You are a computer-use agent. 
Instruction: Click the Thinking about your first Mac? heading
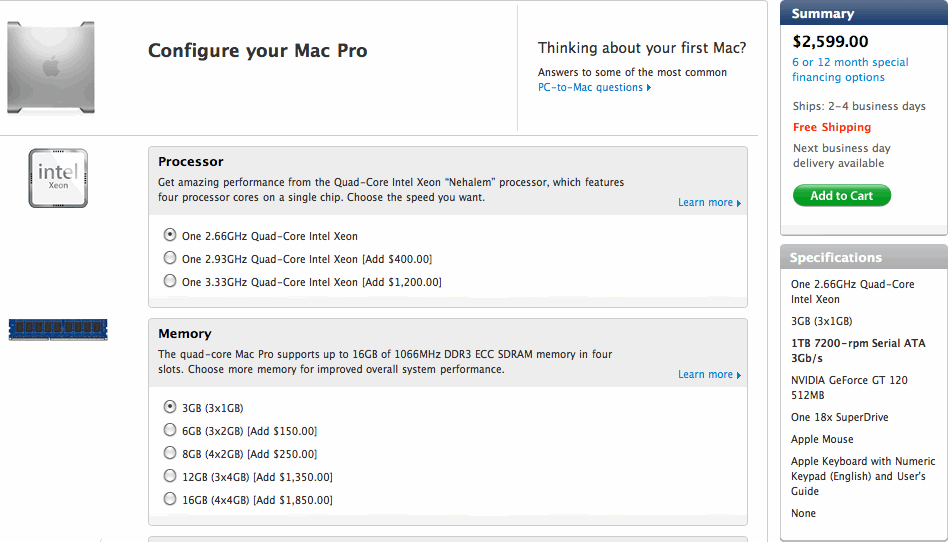point(642,48)
